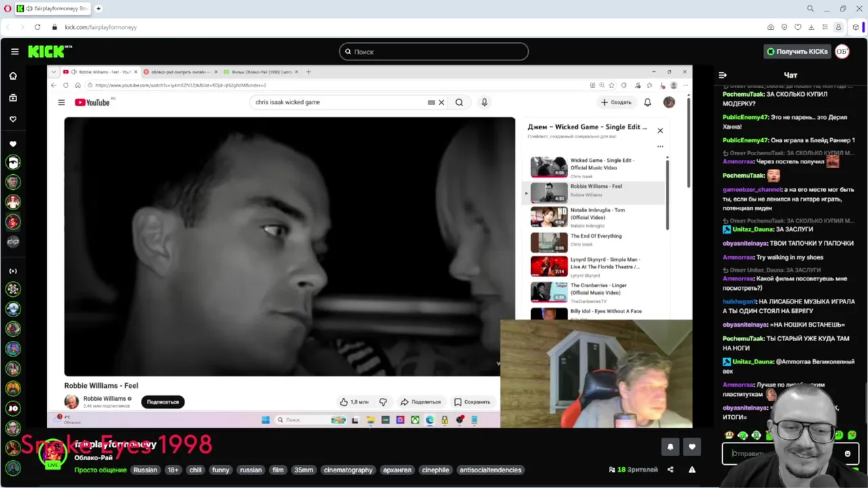Clear the YouTube search query with X

tap(441, 102)
